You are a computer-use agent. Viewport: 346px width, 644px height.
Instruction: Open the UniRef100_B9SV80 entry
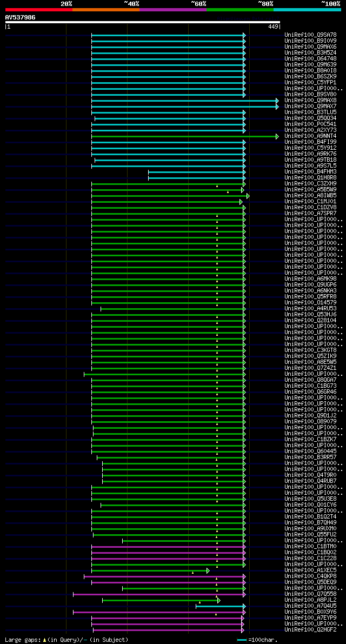tap(310, 95)
